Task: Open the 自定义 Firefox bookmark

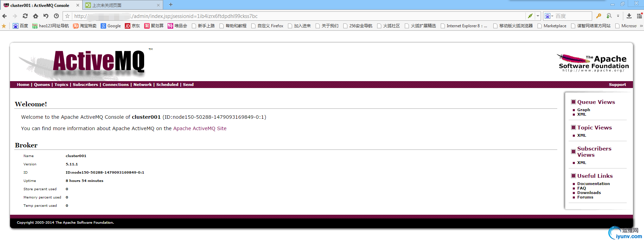Action: 267,26
